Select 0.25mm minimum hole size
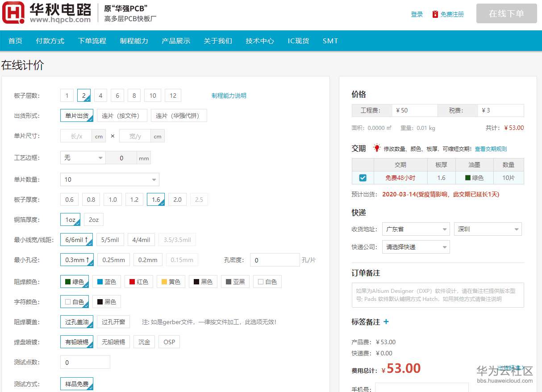 (113, 260)
